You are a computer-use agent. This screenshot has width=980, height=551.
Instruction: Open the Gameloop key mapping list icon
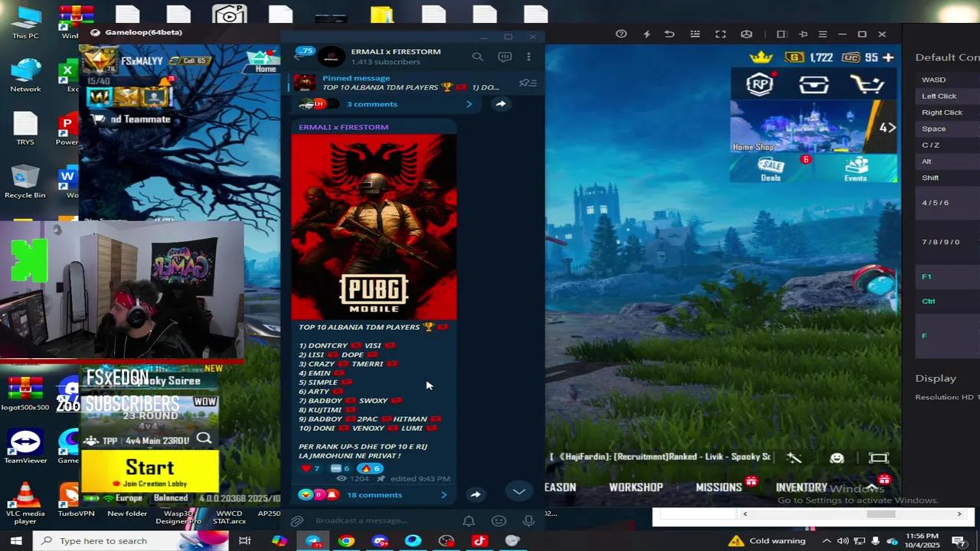pyautogui.click(x=695, y=34)
